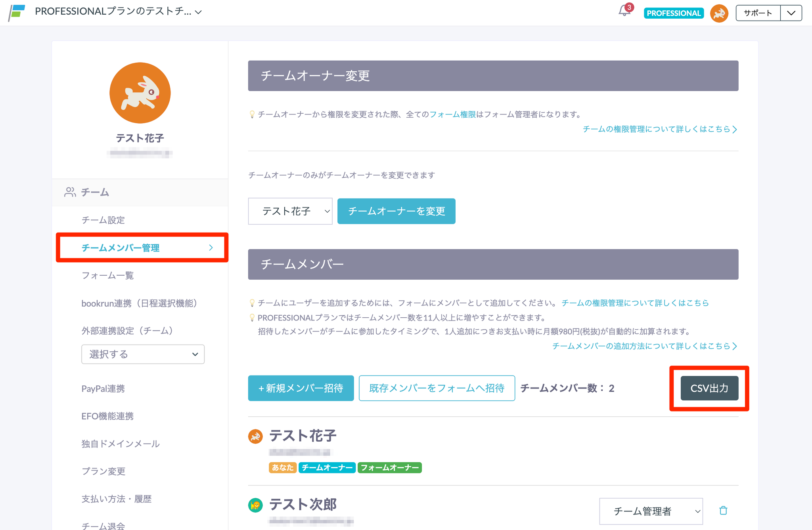
Task: Click the formrun logo icon
Action: pyautogui.click(x=17, y=12)
